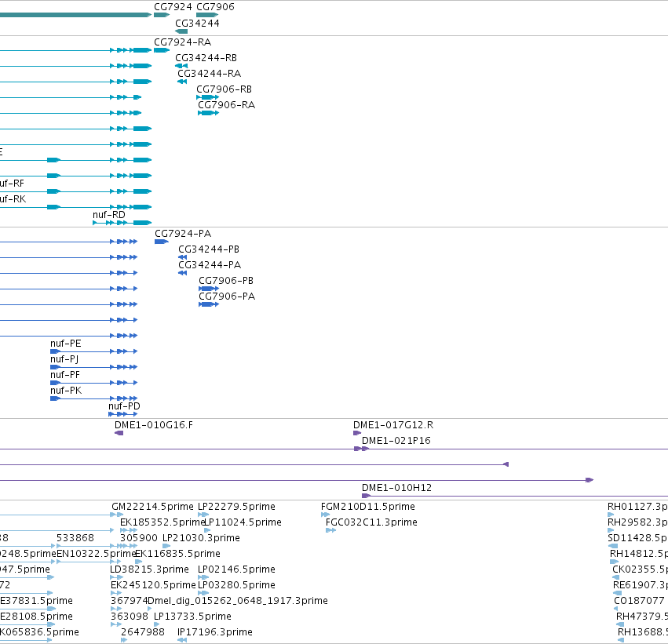This screenshot has width=668, height=644.
Task: Select protein CG7906-PB
Action: (226, 281)
